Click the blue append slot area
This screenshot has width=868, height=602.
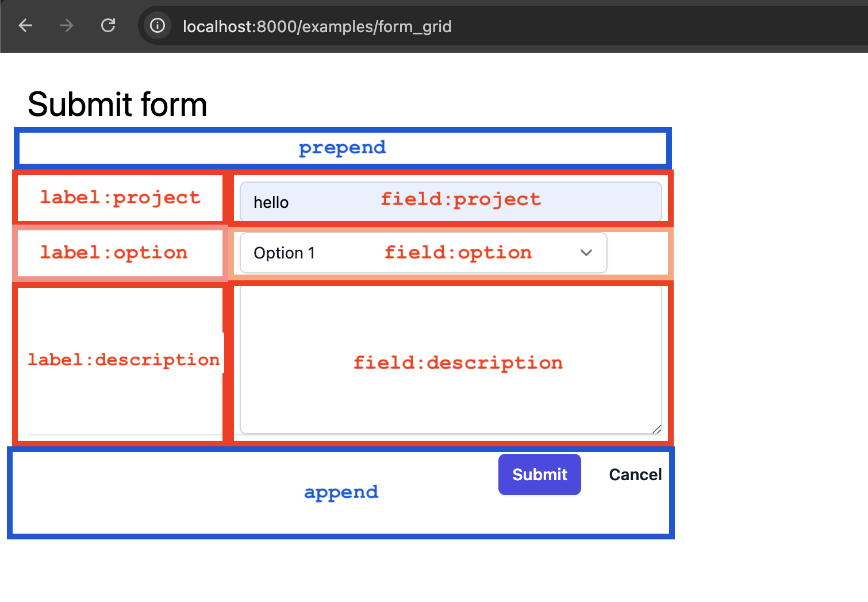tap(341, 492)
